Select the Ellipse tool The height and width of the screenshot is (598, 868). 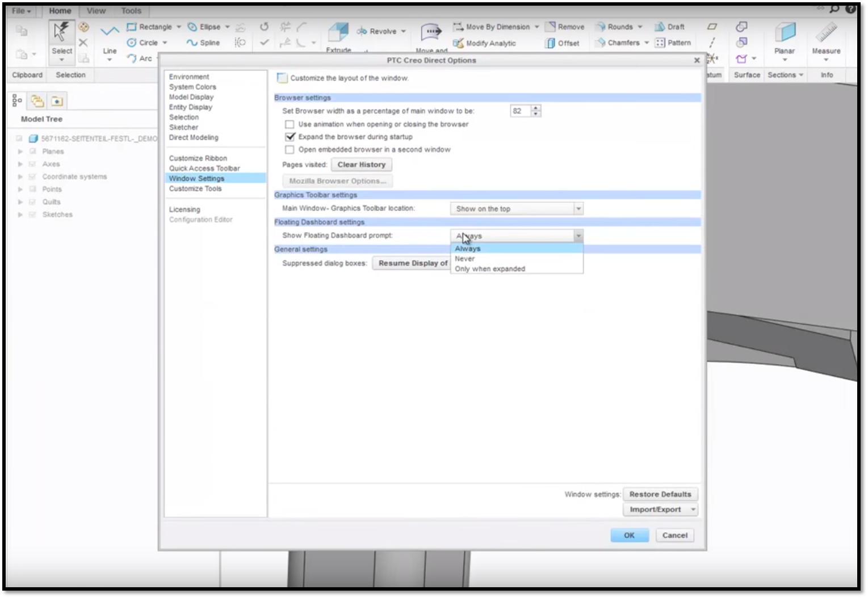204,27
